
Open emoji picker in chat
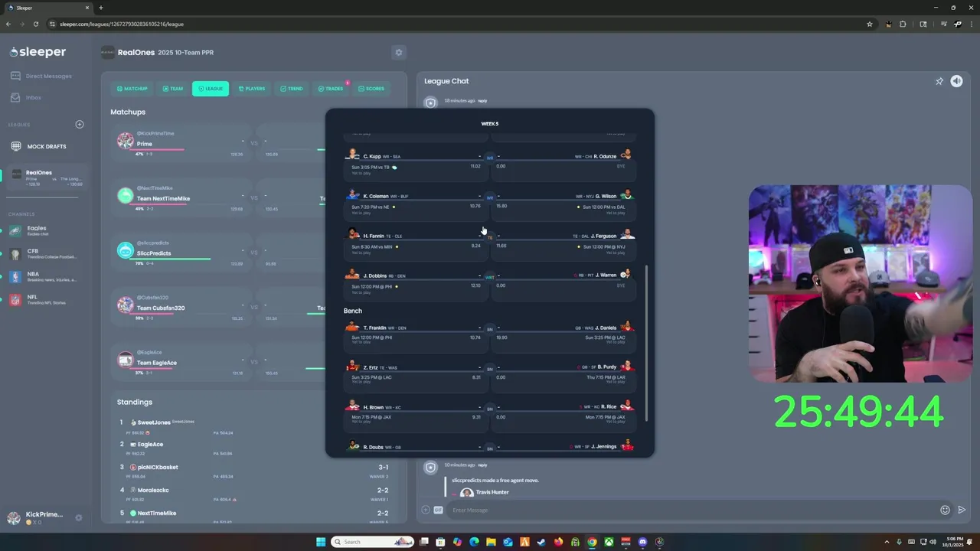945,510
